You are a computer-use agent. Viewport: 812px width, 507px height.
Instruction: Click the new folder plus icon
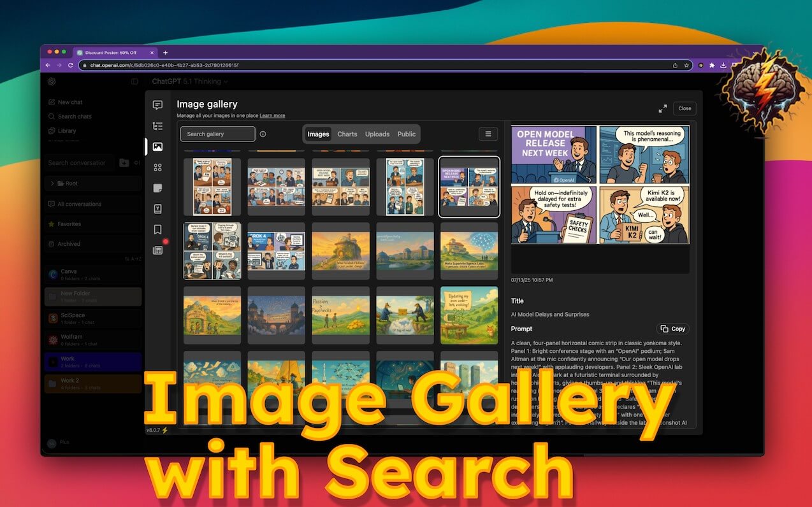(124, 162)
